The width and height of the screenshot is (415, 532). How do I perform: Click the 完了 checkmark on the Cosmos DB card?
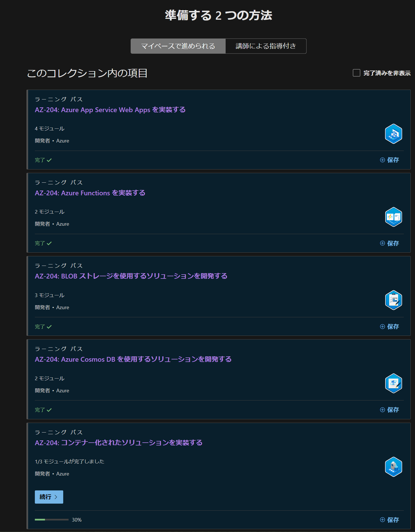tap(49, 410)
